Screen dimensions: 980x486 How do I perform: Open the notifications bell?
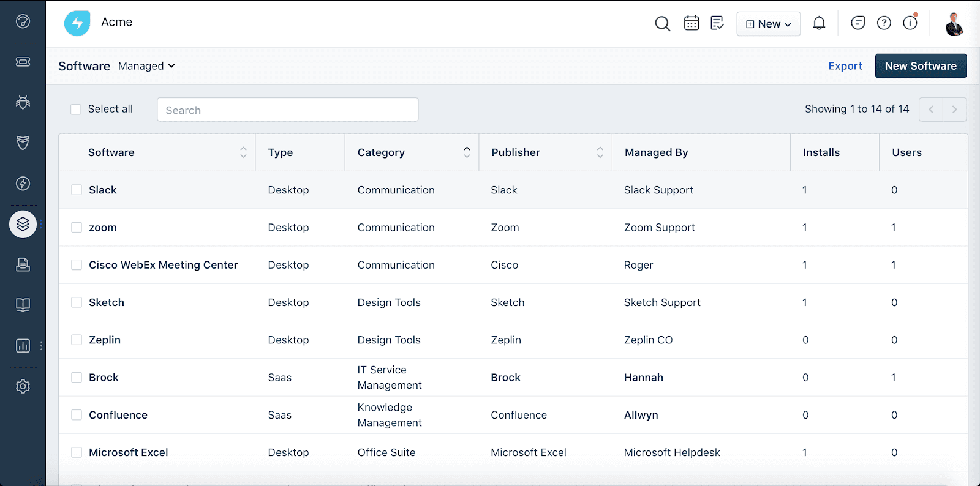(x=819, y=23)
